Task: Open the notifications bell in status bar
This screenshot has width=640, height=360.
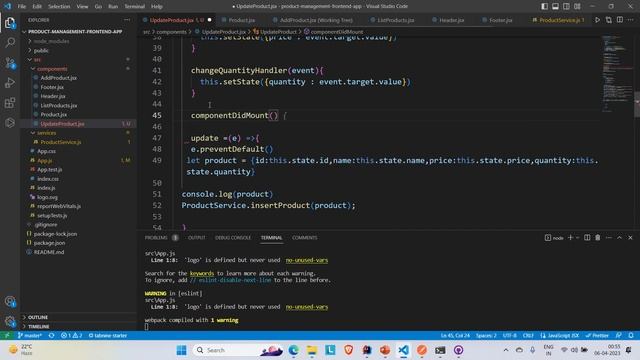Action: 631,336
